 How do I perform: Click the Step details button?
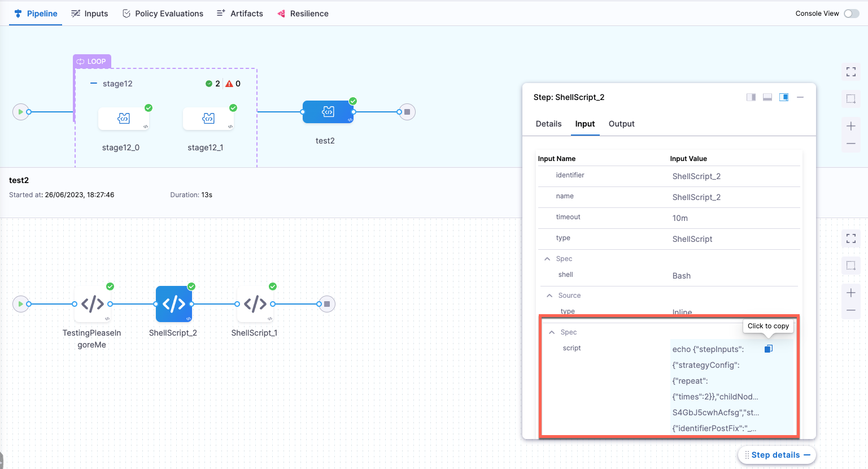point(777,455)
